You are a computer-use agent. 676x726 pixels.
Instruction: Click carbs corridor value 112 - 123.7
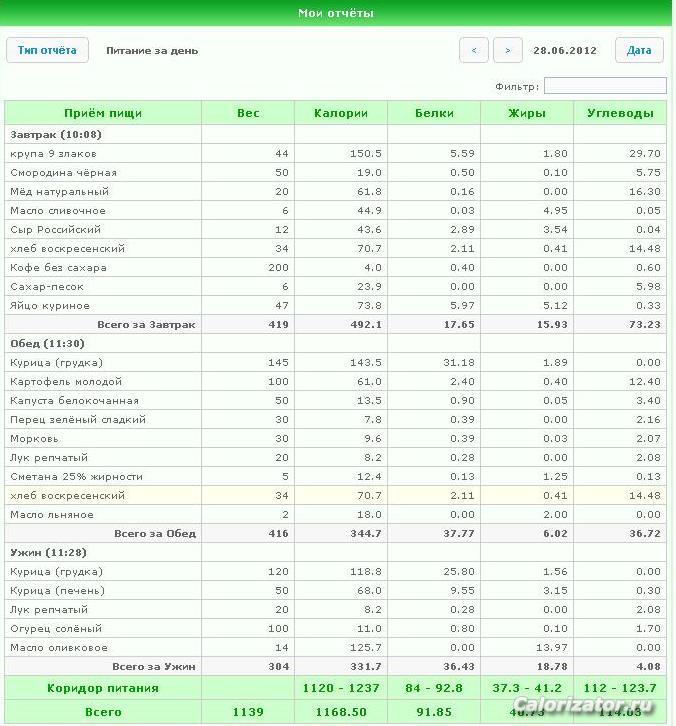click(x=620, y=688)
